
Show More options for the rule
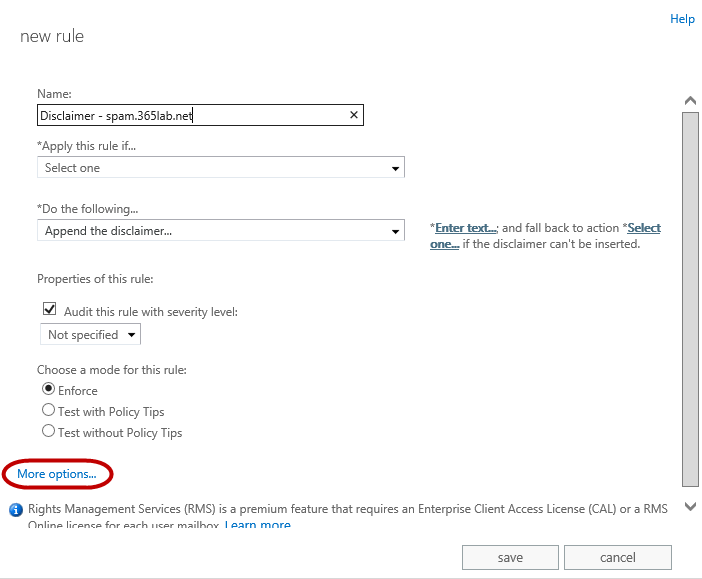point(57,473)
